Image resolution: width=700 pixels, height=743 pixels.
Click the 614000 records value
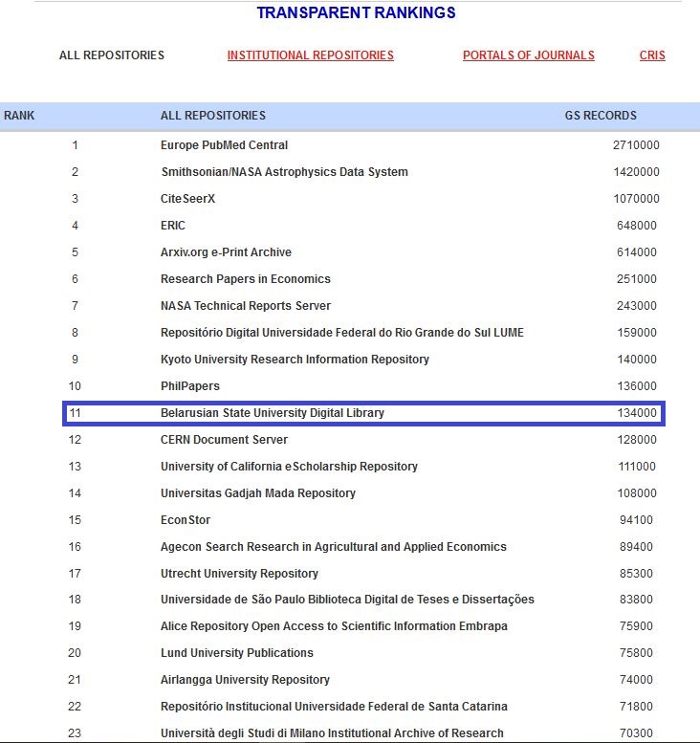tap(637, 252)
